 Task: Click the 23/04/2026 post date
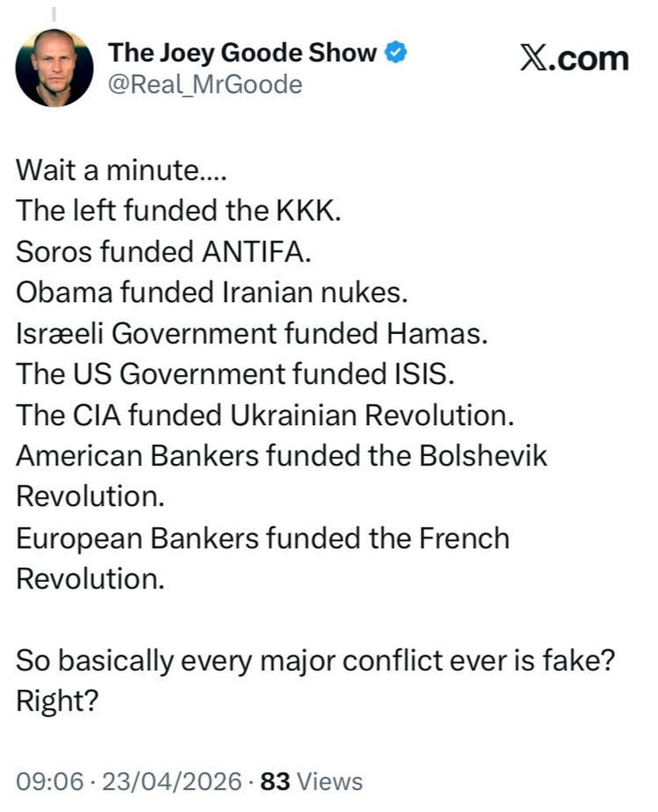point(172,781)
